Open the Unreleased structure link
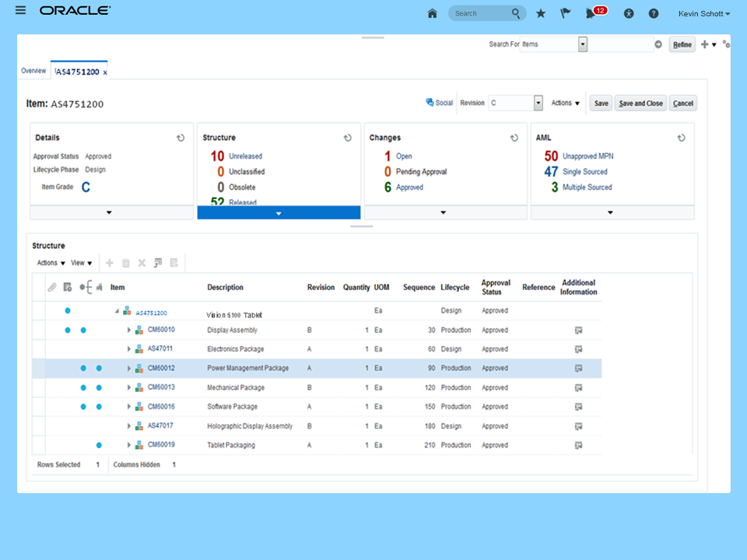The width and height of the screenshot is (747, 560). (245, 156)
